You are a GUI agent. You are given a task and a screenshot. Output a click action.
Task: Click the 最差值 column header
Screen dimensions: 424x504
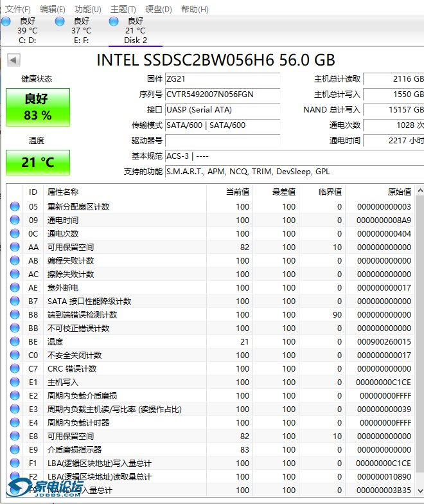[x=276, y=192]
